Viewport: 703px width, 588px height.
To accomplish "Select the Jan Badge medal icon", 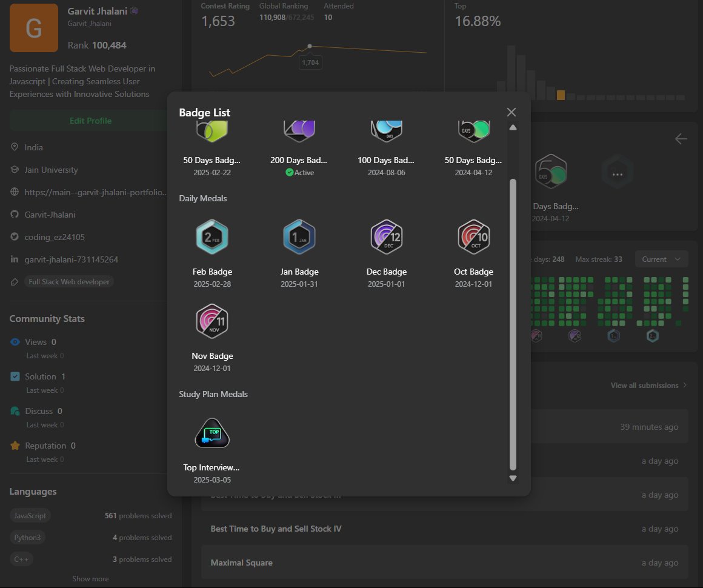I will [x=299, y=237].
